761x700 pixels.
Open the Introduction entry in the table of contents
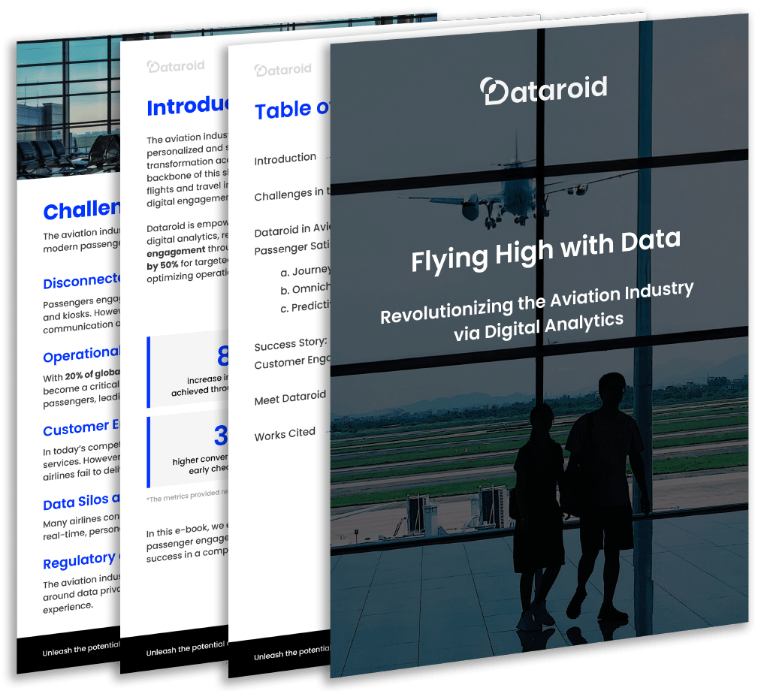(285, 158)
